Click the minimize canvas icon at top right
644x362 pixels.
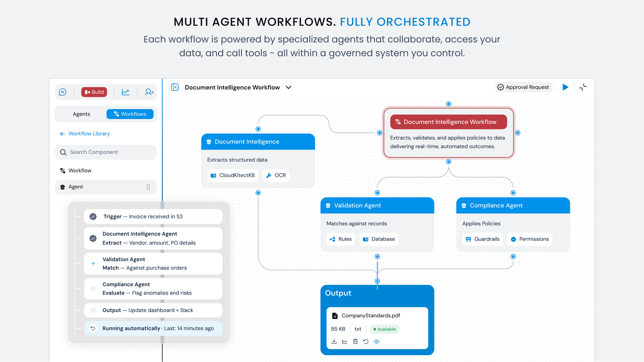(583, 87)
